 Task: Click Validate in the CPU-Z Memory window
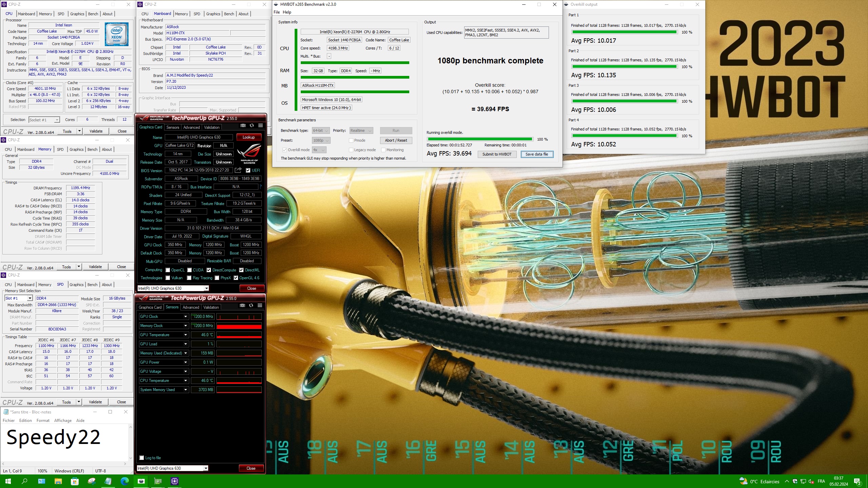[x=95, y=267]
